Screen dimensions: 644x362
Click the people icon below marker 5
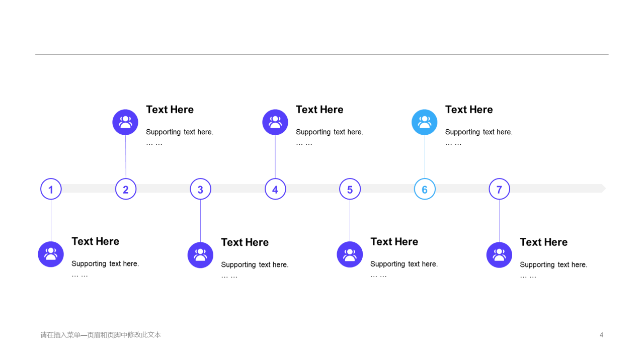[350, 254]
